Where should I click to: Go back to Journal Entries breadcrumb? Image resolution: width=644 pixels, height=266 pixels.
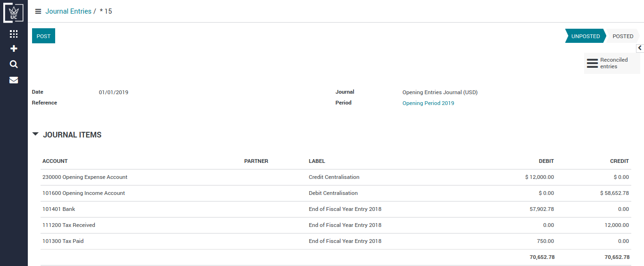[68, 11]
